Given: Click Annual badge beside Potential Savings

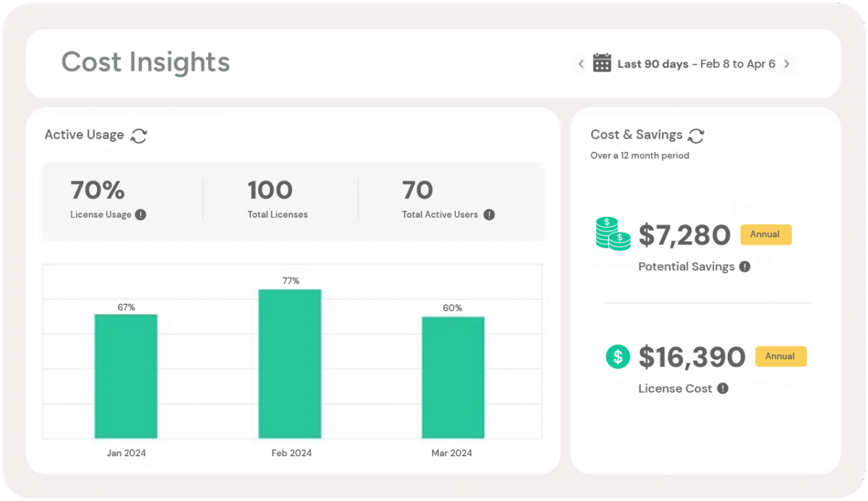Looking at the screenshot, I should (x=766, y=235).
